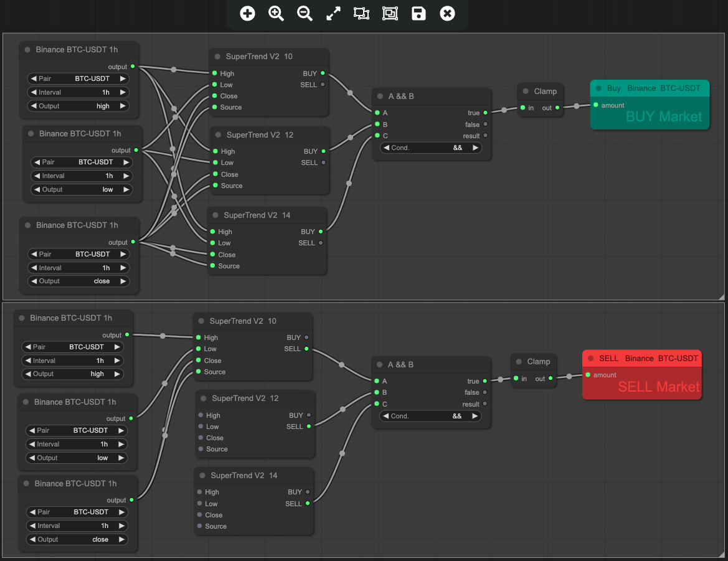
Task: Zoom out using the magnifier minus icon
Action: (305, 13)
